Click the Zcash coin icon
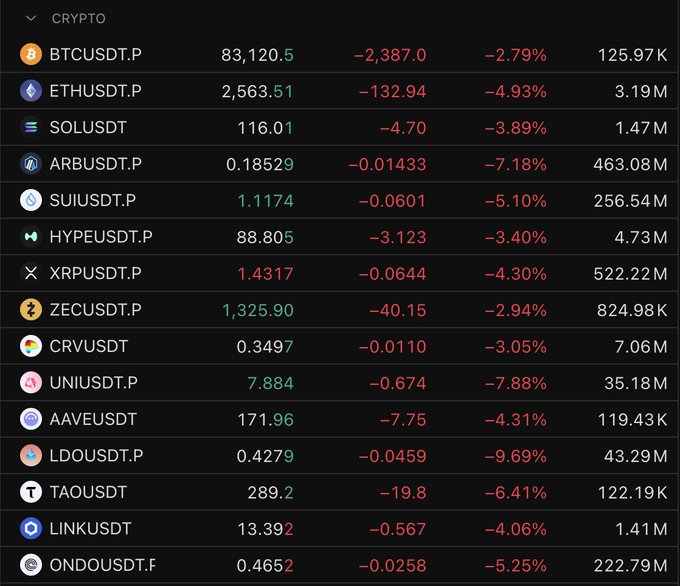The width and height of the screenshot is (680, 586). (31, 310)
